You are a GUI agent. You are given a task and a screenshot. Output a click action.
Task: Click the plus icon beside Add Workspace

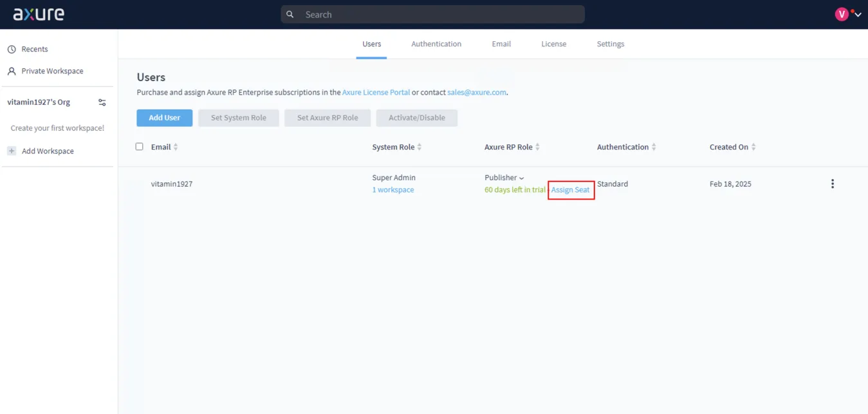pyautogui.click(x=11, y=150)
